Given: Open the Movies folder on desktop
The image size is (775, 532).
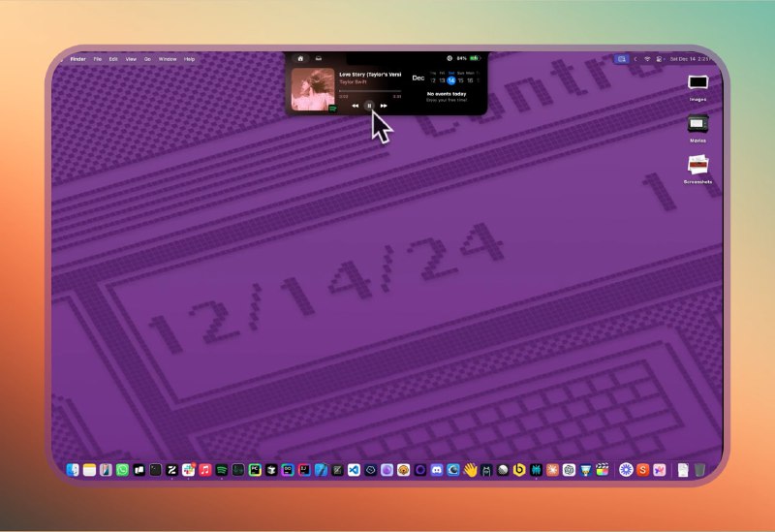Looking at the screenshot, I should [x=697, y=129].
